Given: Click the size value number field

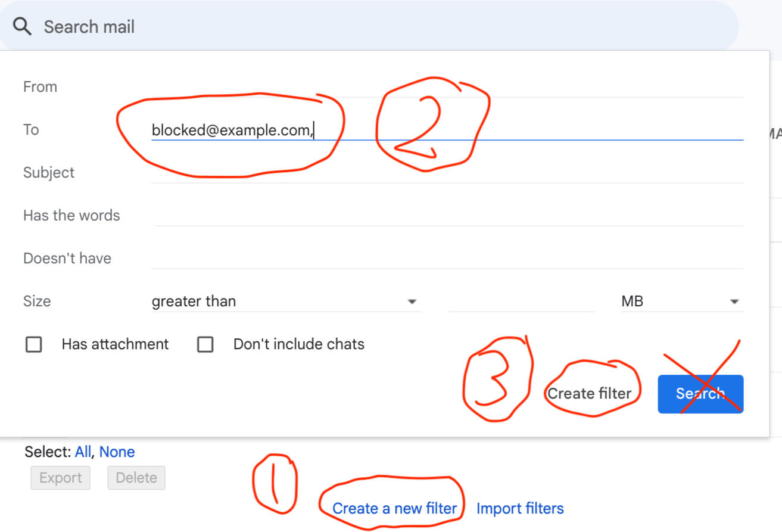Looking at the screenshot, I should (521, 301).
